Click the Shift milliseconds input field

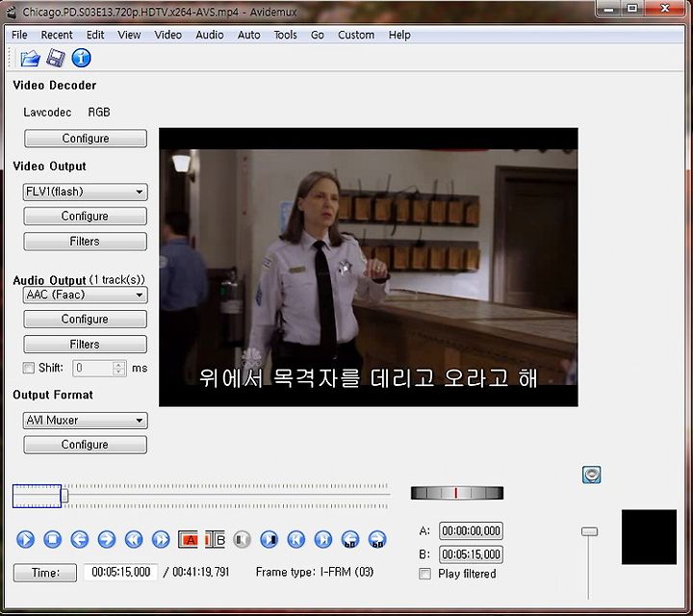click(x=93, y=368)
